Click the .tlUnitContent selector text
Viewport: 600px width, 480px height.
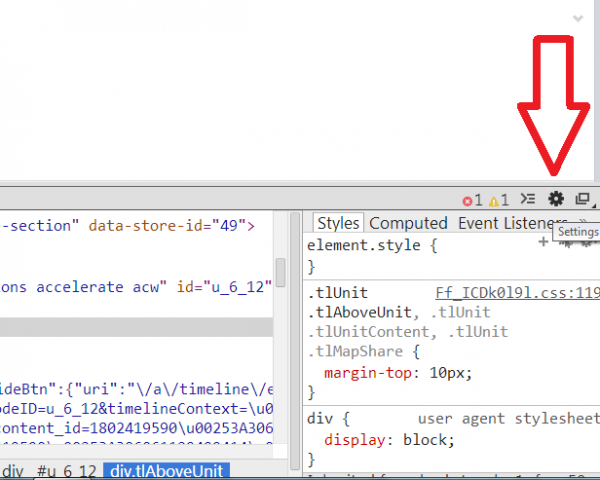(x=368, y=332)
